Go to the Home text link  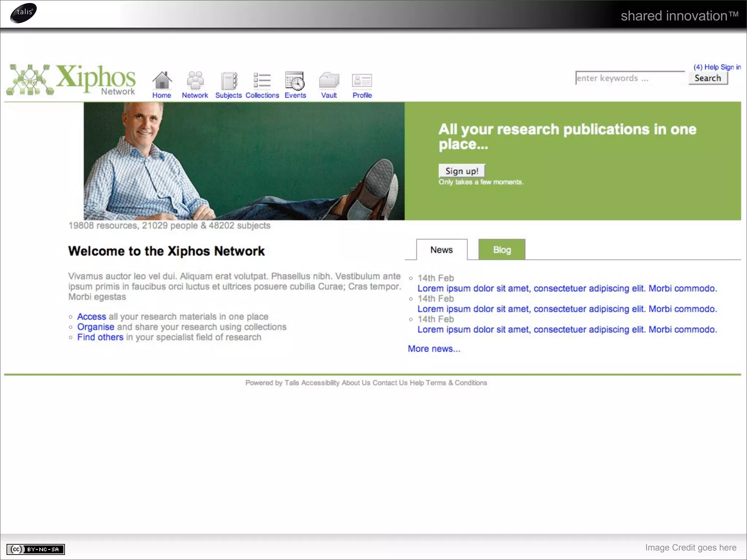(x=162, y=95)
